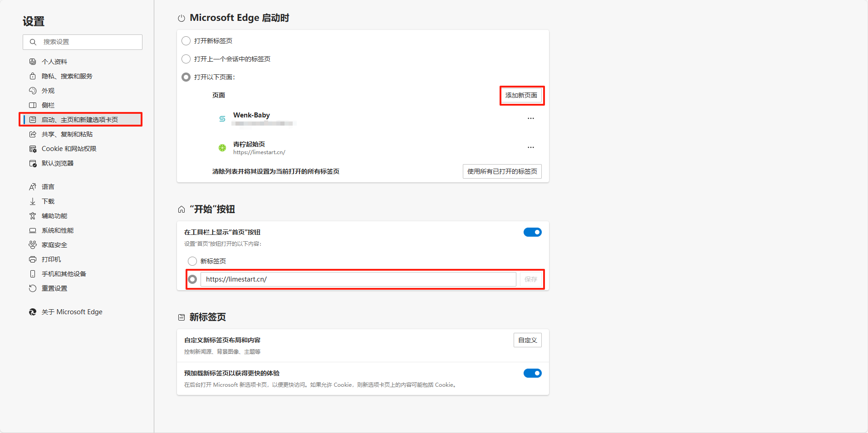Click the 下载 download arrow icon
This screenshot has width=868, height=433.
point(33,201)
